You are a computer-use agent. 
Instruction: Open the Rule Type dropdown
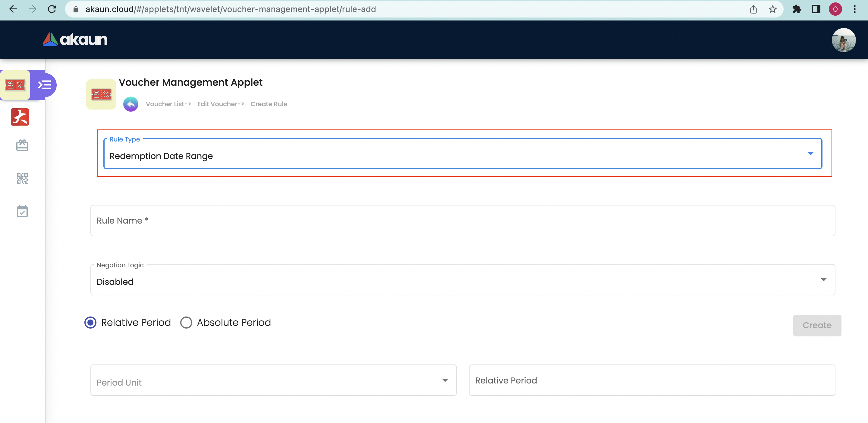click(462, 154)
